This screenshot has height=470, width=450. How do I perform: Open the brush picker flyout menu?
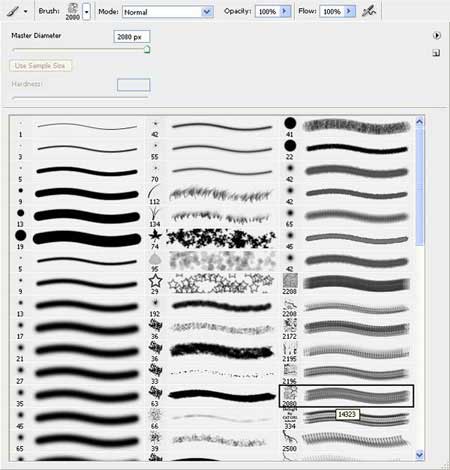(x=437, y=35)
